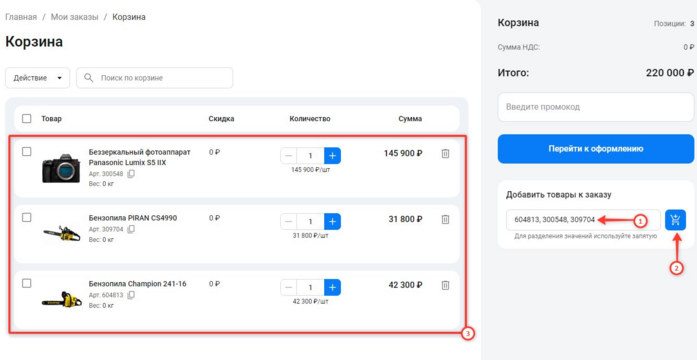Open Мои заказы breadcrumb
The width and height of the screenshot is (697, 360).
74,17
